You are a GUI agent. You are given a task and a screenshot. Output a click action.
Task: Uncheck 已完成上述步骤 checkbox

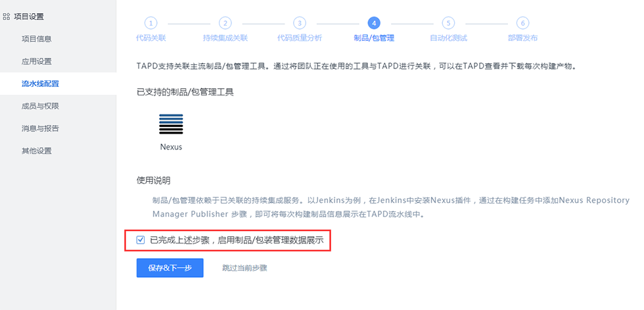[x=141, y=240]
